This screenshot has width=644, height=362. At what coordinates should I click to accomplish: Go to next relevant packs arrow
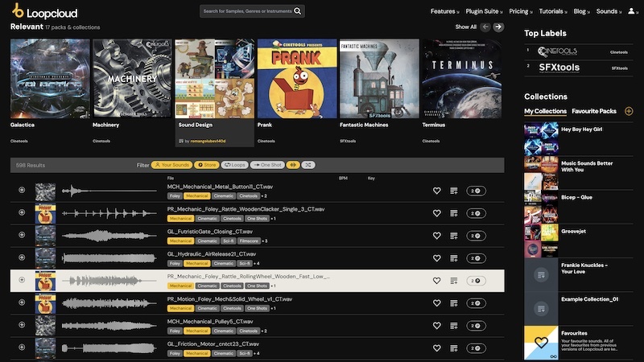498,27
